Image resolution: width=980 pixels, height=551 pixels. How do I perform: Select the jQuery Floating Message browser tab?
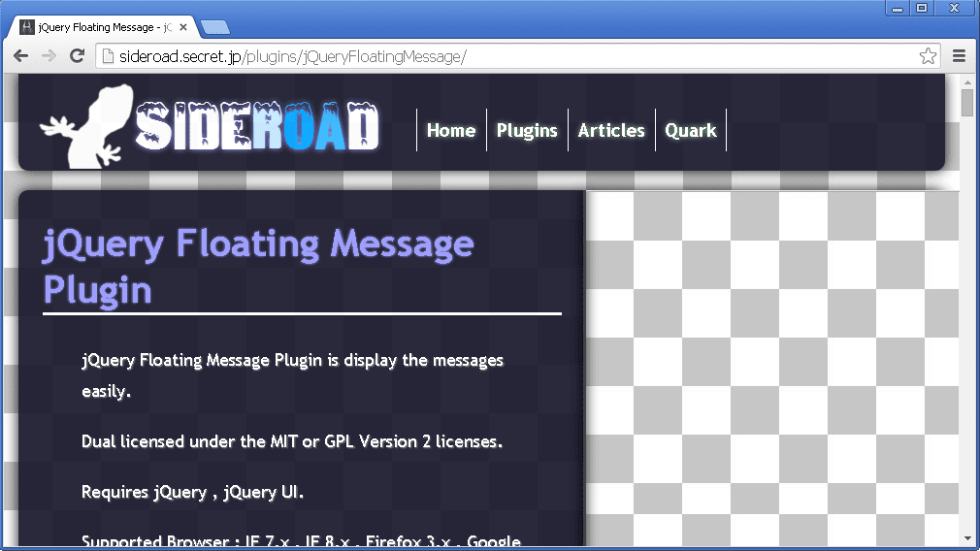click(x=104, y=27)
